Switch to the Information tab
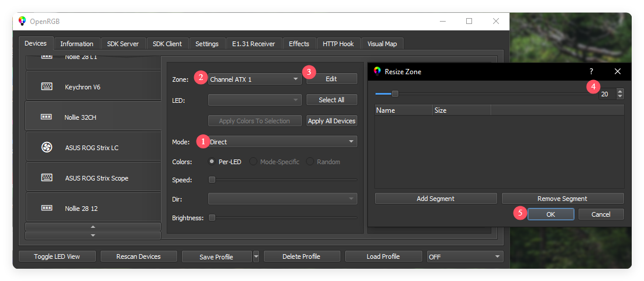This screenshot has width=644, height=281. point(77,43)
